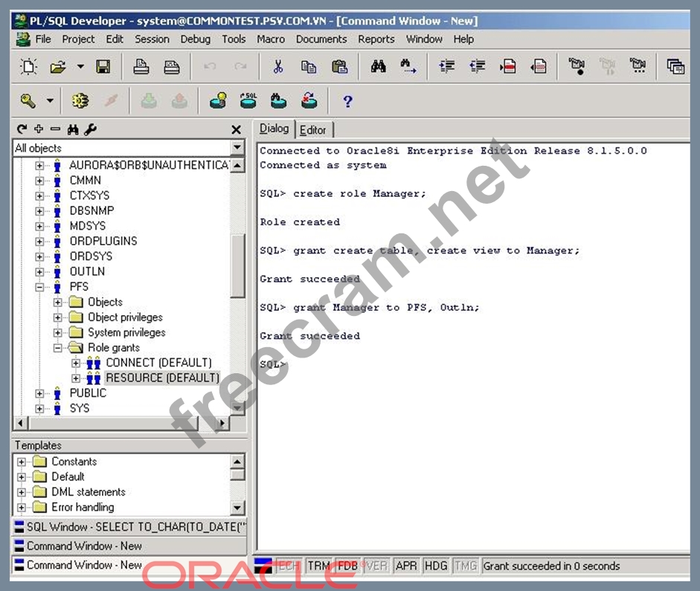Image resolution: width=700 pixels, height=591 pixels.
Task: Save the file with the floppy icon
Action: 103,66
